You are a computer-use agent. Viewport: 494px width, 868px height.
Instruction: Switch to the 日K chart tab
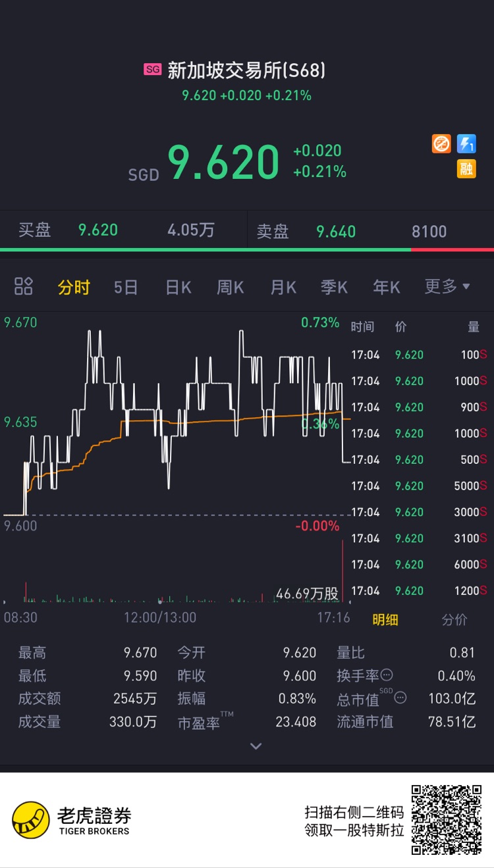click(x=178, y=288)
